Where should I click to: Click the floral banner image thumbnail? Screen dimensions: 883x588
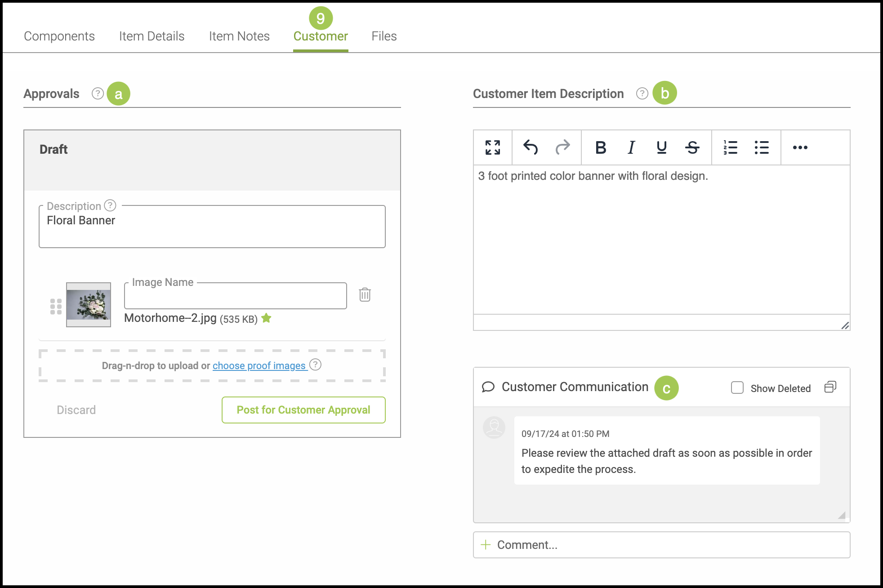pyautogui.click(x=89, y=305)
